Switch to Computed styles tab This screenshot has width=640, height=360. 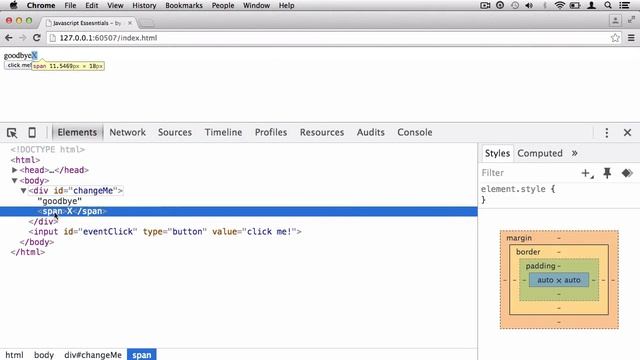(540, 153)
